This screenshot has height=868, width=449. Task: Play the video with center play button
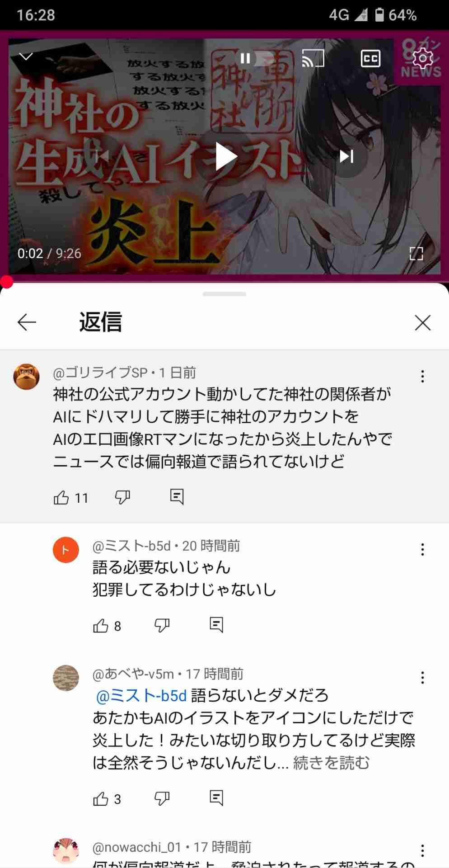pos(224,156)
